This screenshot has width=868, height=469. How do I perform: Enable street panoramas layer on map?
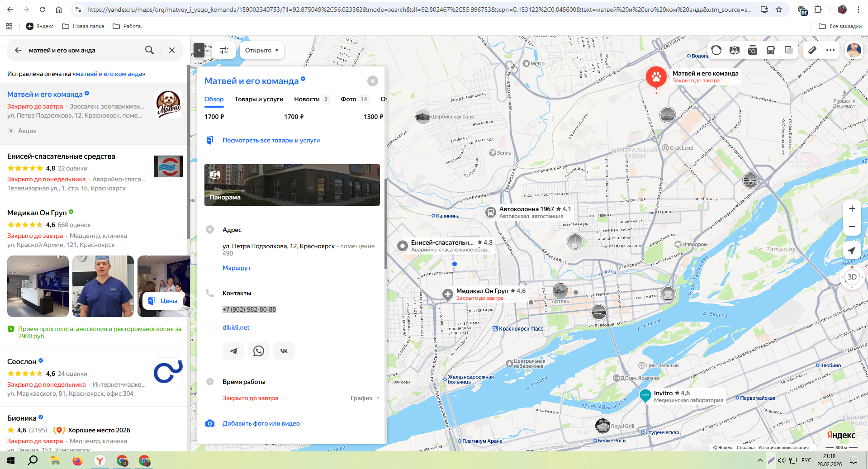click(735, 50)
